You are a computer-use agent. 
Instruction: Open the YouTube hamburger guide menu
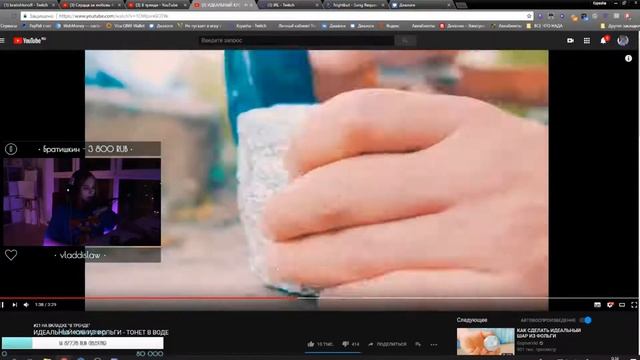(x=2, y=40)
